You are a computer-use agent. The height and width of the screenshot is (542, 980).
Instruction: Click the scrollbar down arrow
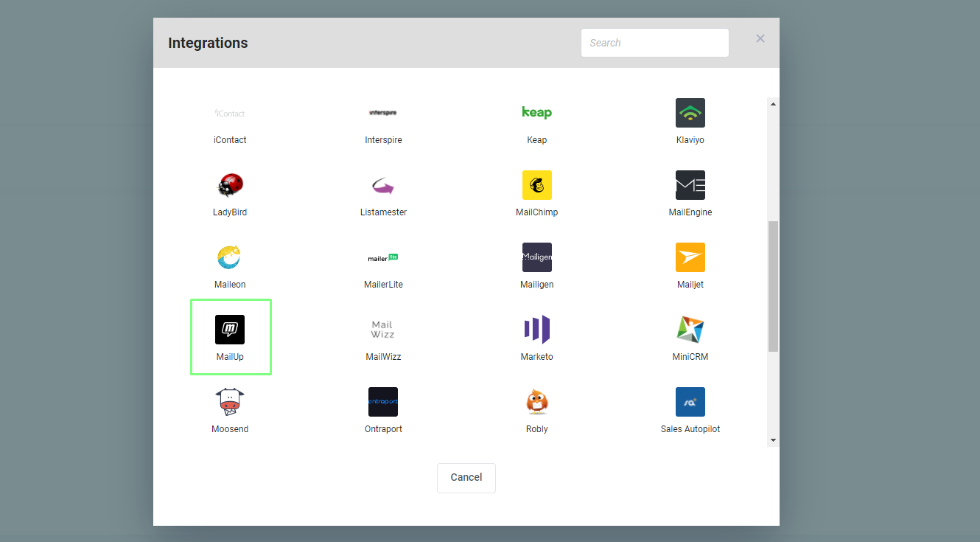(773, 440)
